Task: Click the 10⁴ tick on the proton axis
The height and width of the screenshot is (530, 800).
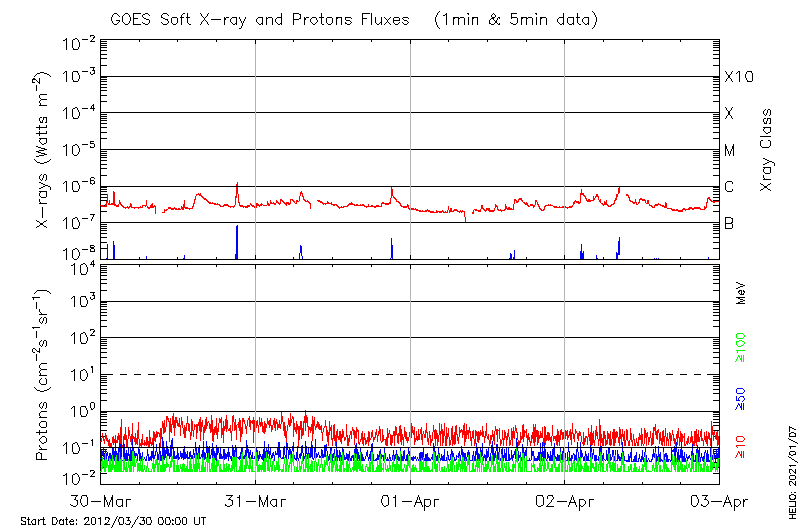Action: pyautogui.click(x=82, y=267)
